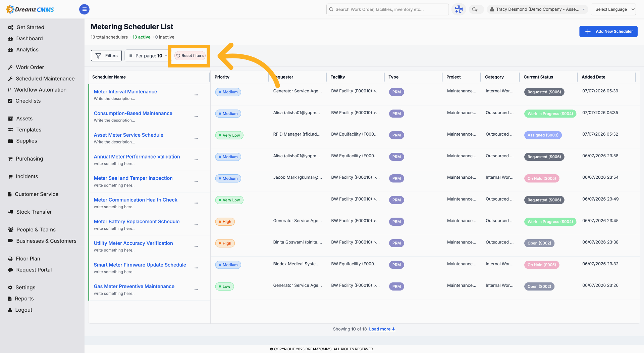The image size is (644, 353).
Task: Click the Dashboard gauge icon
Action: [x=10, y=39]
